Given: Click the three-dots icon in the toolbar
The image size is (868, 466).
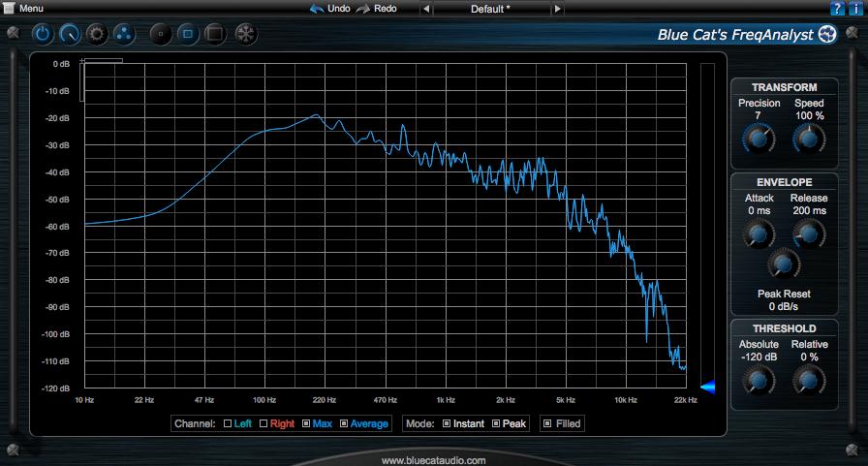Looking at the screenshot, I should click(123, 35).
